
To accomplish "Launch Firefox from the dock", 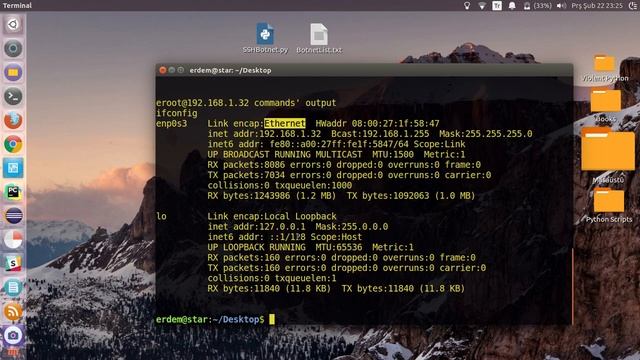I will click(13, 120).
